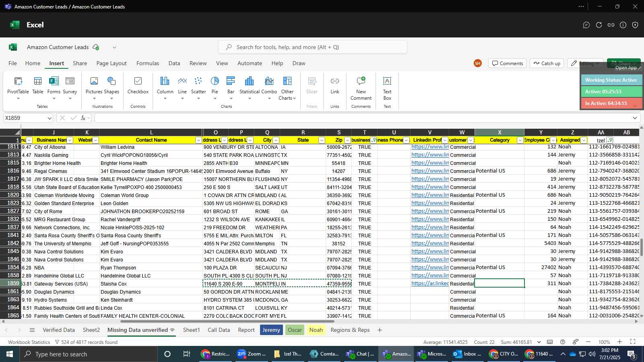Image resolution: width=644 pixels, height=362 pixels.
Task: Open the Category column filter dropdown
Action: (x=520, y=140)
